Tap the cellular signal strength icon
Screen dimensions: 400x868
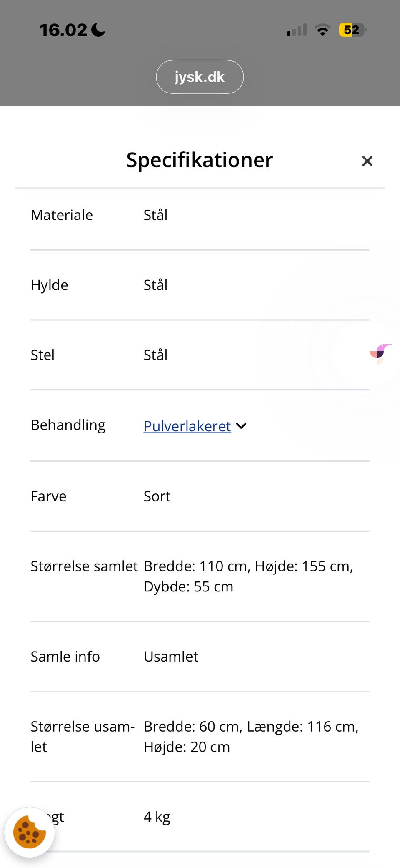point(296,29)
